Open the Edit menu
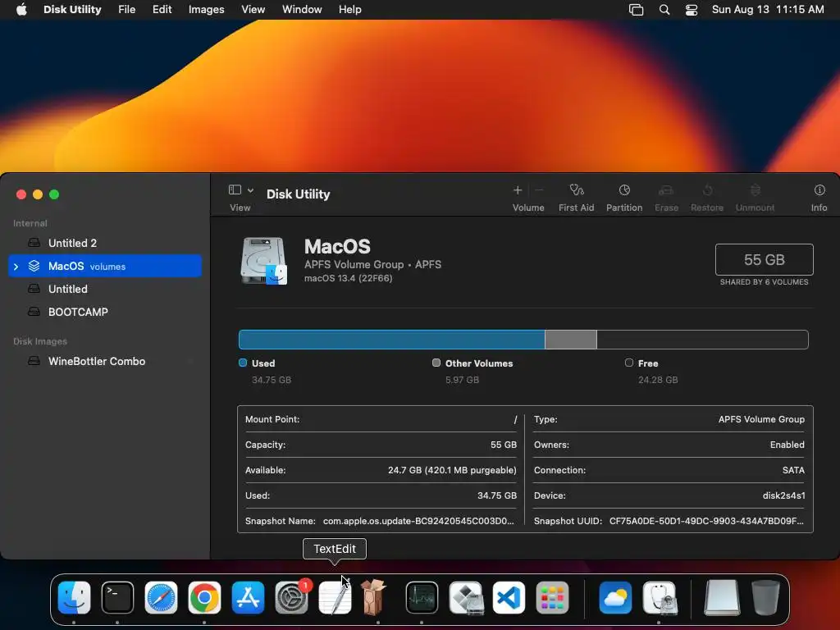The image size is (840, 630). click(162, 10)
